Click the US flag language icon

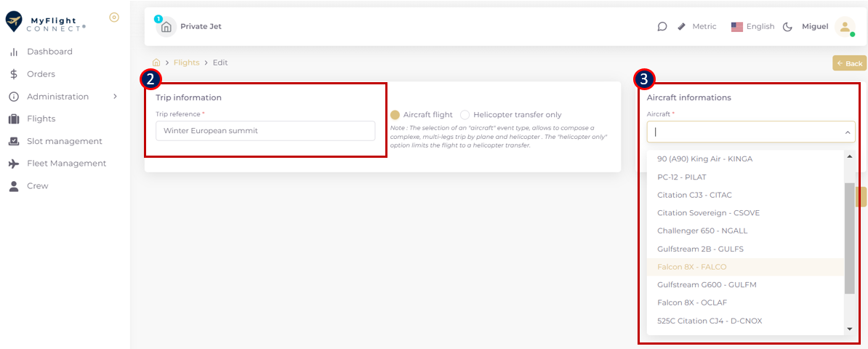(x=737, y=27)
